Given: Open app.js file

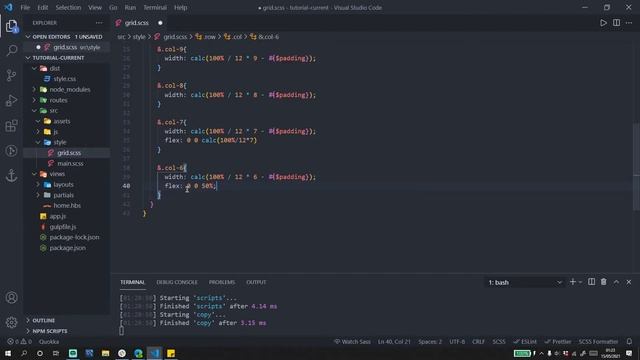Looking at the screenshot, I should click(67, 216).
